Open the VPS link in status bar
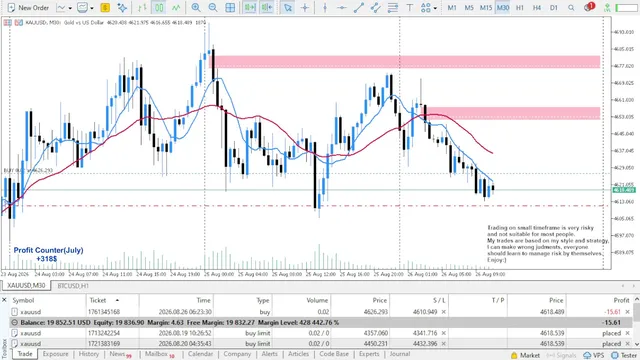640x360 pixels. click(x=593, y=355)
